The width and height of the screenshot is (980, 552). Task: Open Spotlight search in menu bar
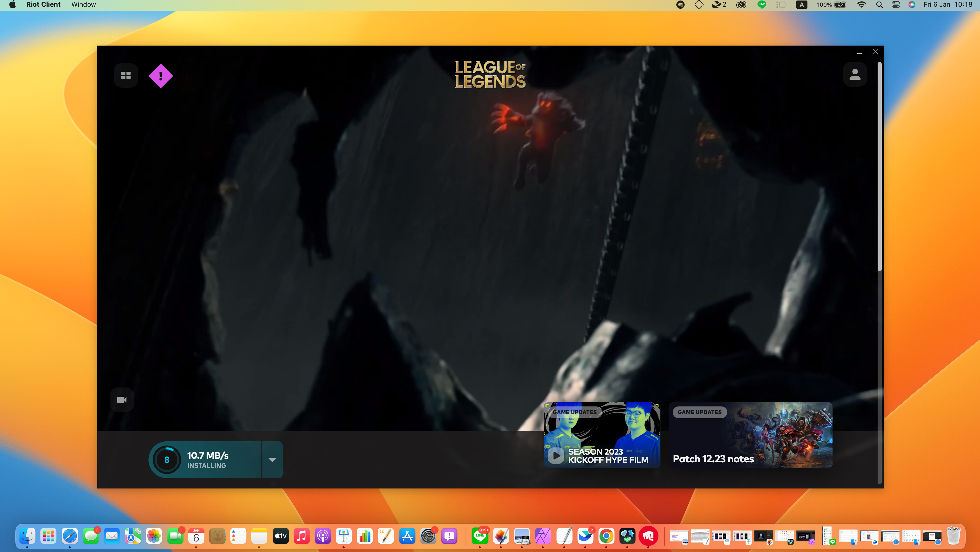point(879,5)
